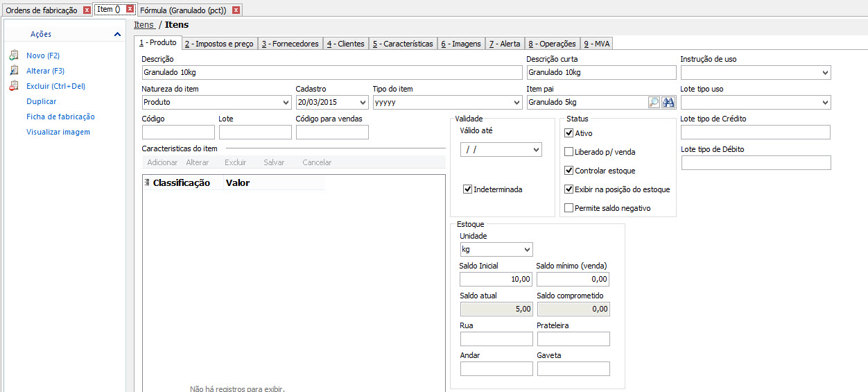Click the magnifier icon beside Item pai
This screenshot has height=392, width=868.
[x=654, y=102]
